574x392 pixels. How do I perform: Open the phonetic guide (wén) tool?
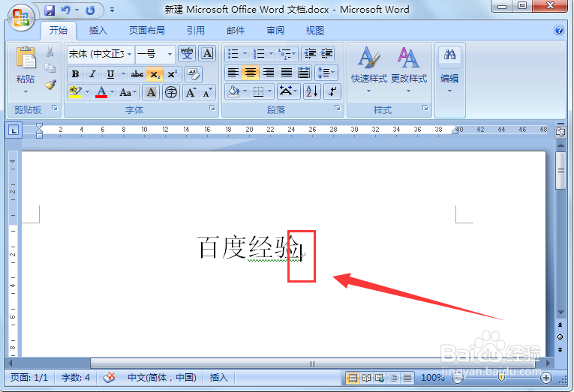[187, 54]
